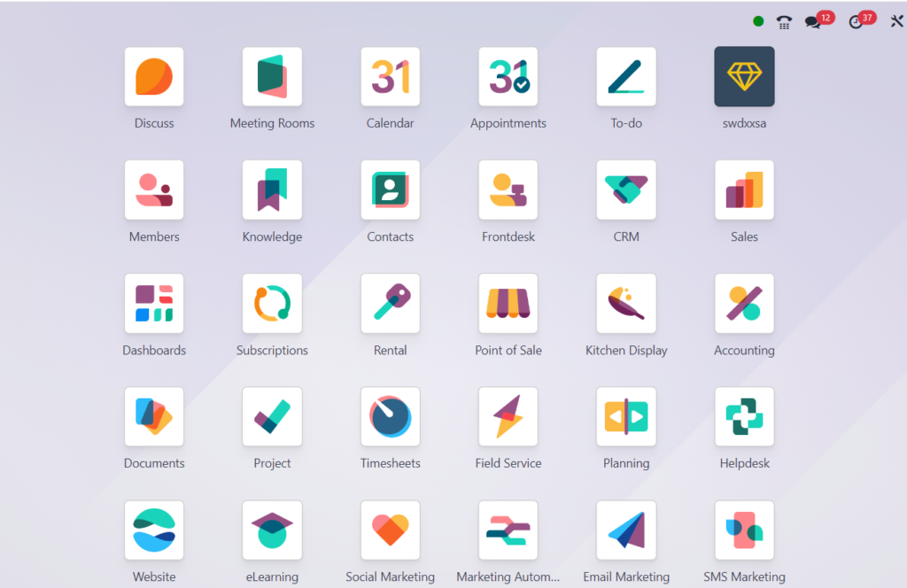Open the Helpdesk app icon

click(744, 417)
